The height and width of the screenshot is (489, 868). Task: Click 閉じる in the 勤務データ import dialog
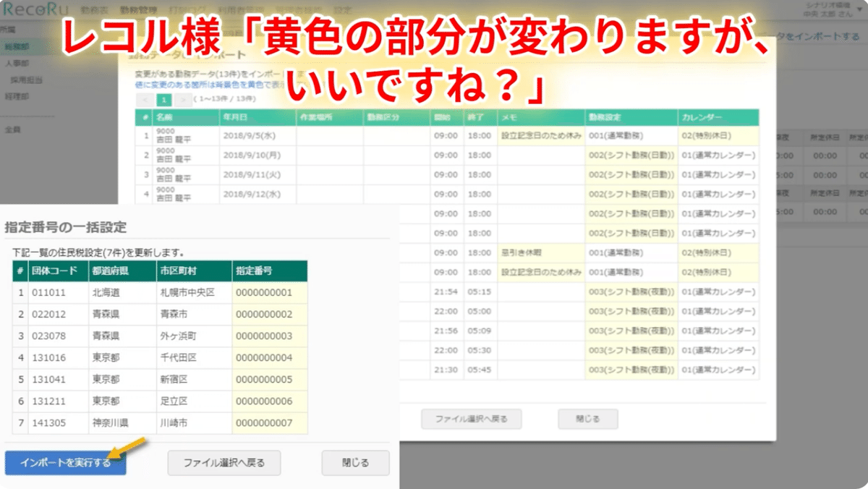(587, 419)
